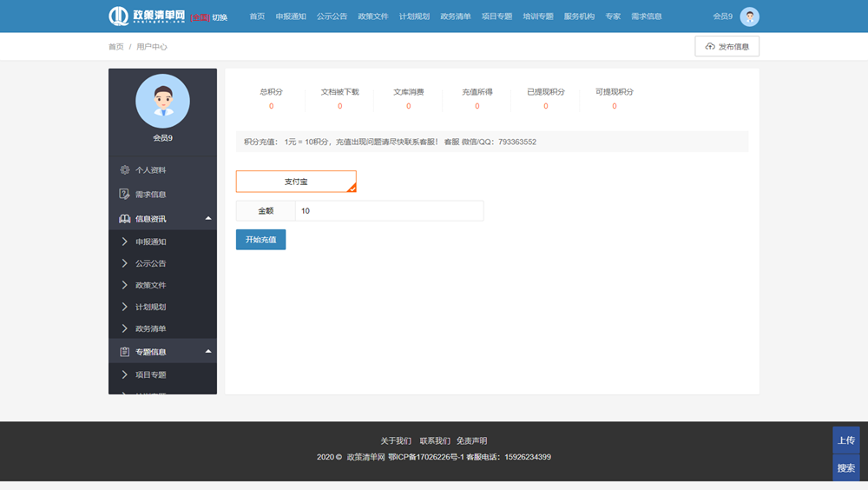Open the 公示公告 sidebar sub-item
Viewport: 868px width, 490px height.
(x=163, y=263)
